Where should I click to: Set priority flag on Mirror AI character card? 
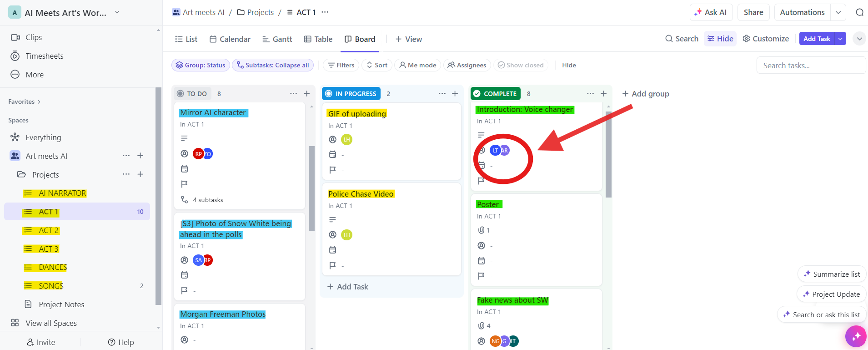pyautogui.click(x=184, y=184)
